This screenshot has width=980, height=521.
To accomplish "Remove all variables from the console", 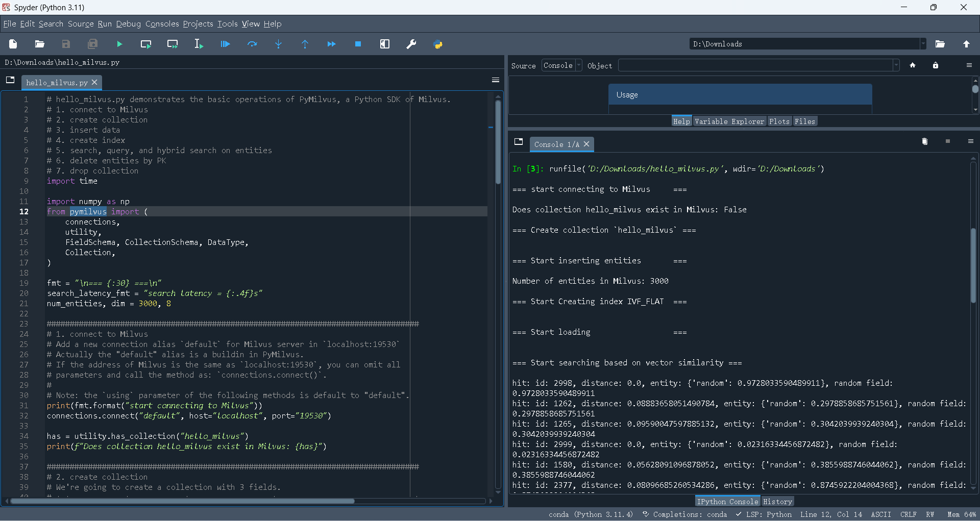I will coord(925,141).
